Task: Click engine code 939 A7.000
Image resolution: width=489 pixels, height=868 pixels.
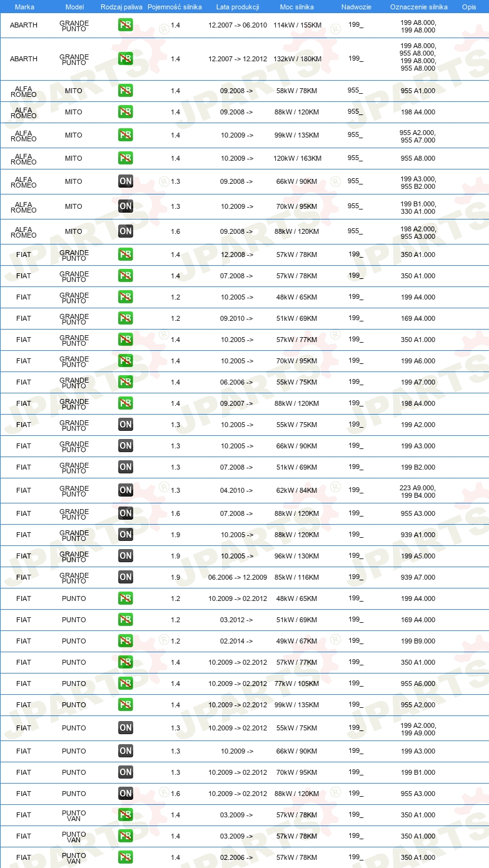Action: pos(418,577)
